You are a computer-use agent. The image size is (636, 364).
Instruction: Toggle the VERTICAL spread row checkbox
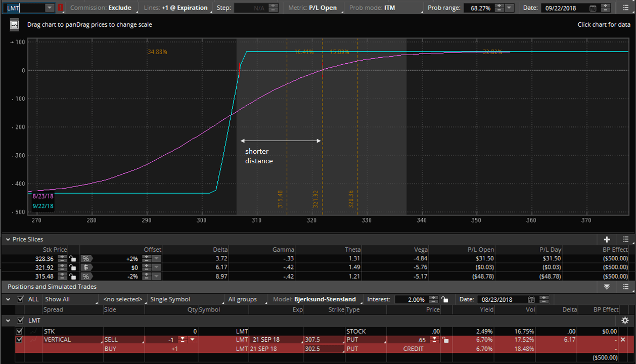click(x=20, y=340)
